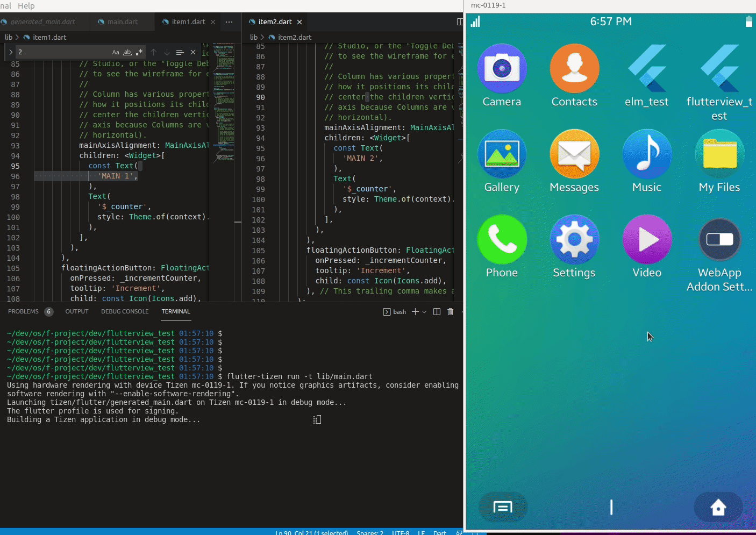The height and width of the screenshot is (535, 756).
Task: Click Spaces: 2 indentation in status bar
Action: [370, 532]
